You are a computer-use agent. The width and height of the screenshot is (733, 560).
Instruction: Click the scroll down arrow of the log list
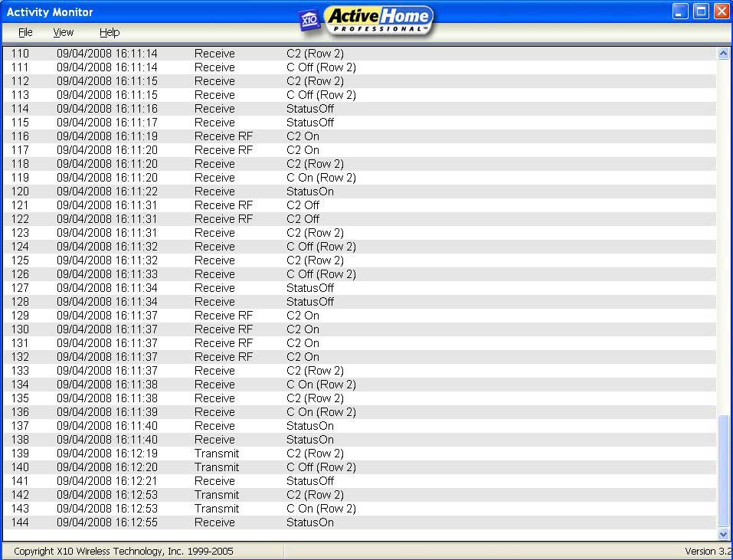pos(723,534)
